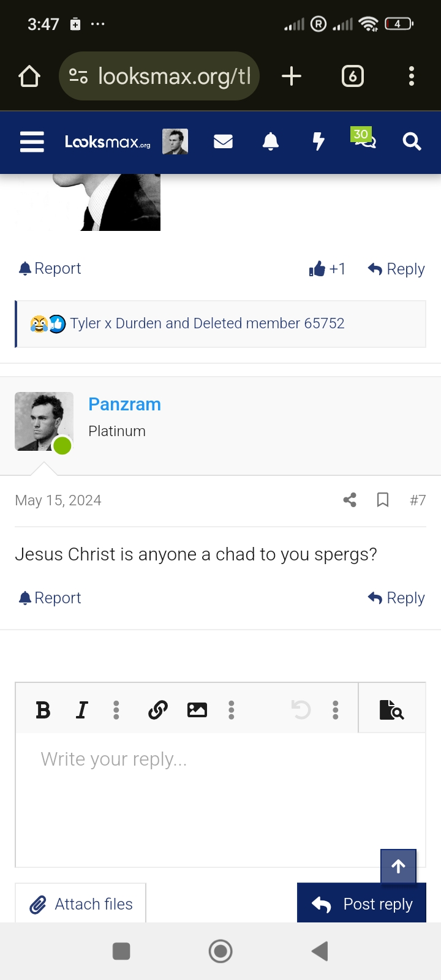The height and width of the screenshot is (980, 441).
Task: Toggle italic formatting in editor
Action: (x=81, y=710)
